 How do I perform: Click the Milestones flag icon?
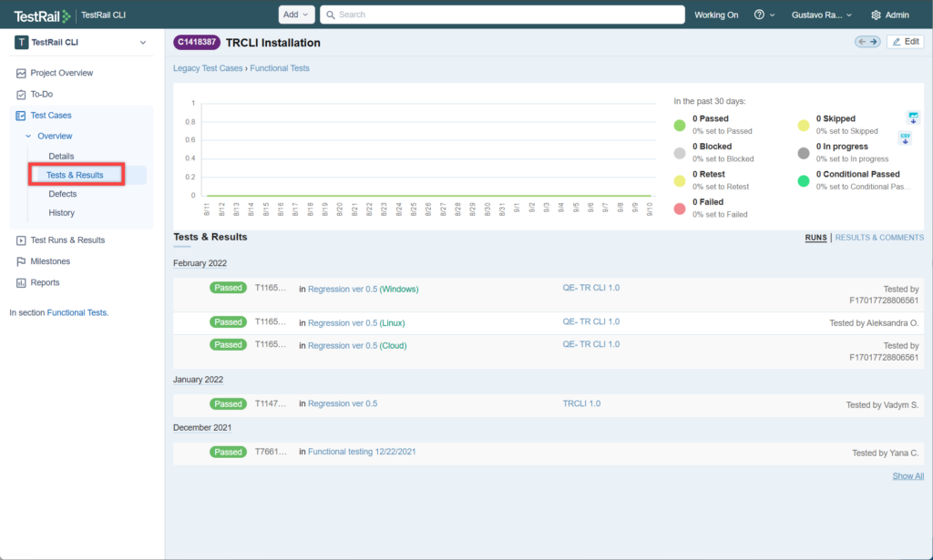pos(21,261)
